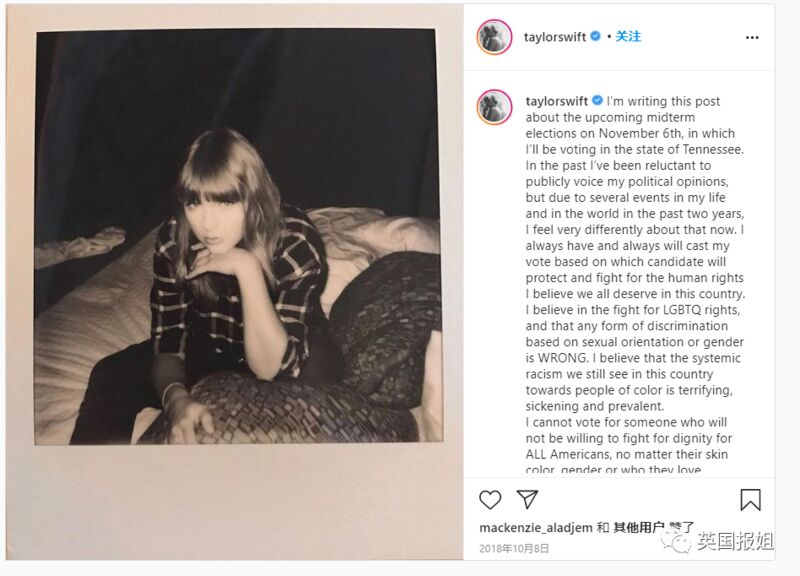Screen dimensions: 800x576
Task: Open the taylorswift username link in the caption
Action: point(557,101)
